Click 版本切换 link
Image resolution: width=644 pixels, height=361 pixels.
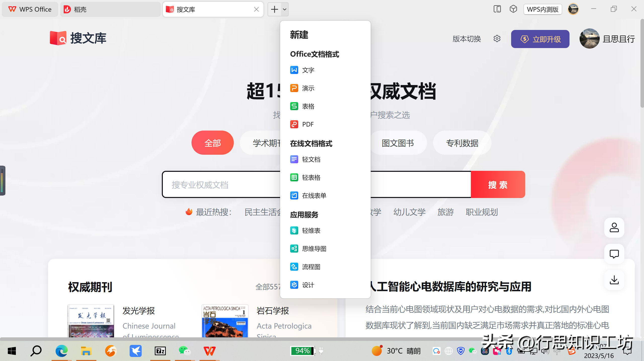467,39
